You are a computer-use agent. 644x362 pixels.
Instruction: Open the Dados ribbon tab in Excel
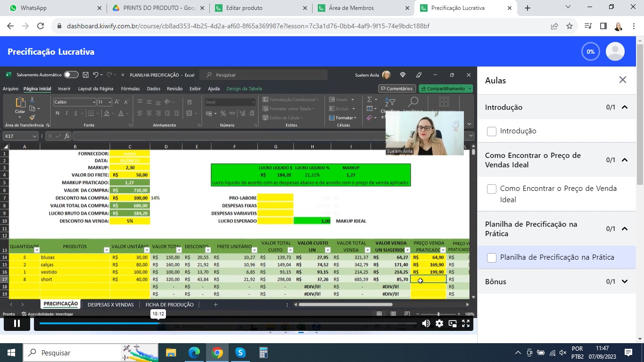153,89
